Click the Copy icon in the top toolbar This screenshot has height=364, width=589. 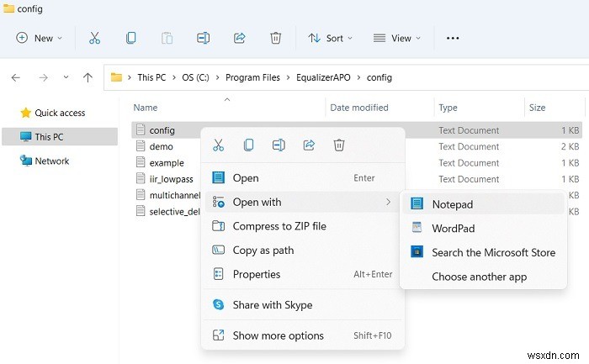point(130,38)
